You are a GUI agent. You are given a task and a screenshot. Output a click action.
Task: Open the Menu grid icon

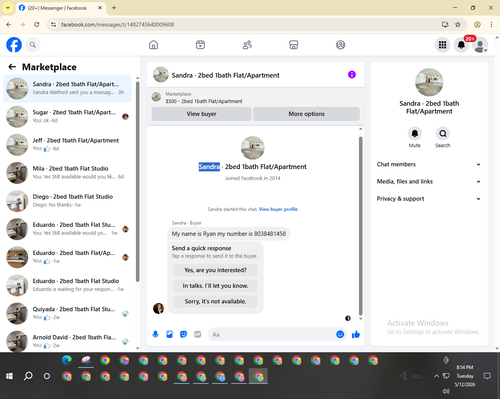(x=442, y=45)
